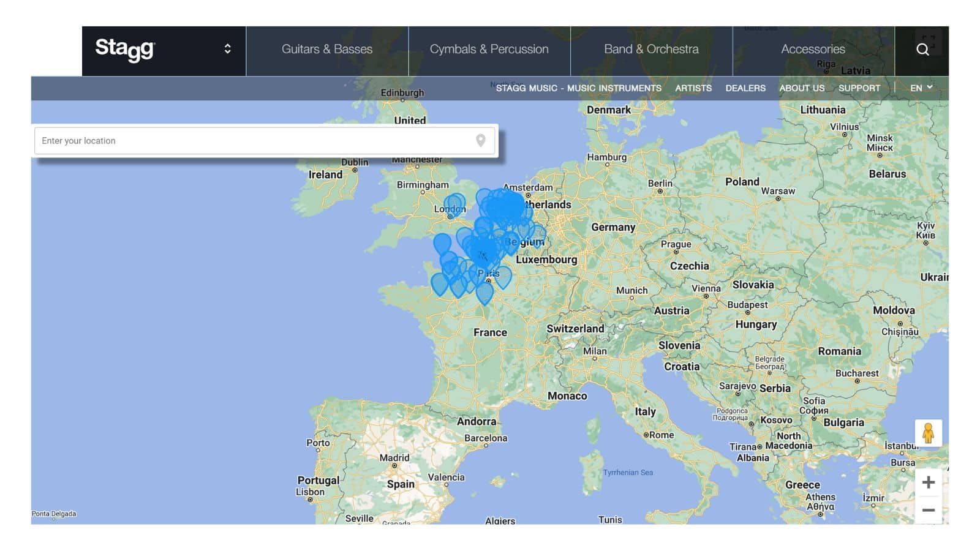Screen dimensions: 980x551
Task: Open the search magnifier icon
Action: (x=922, y=50)
